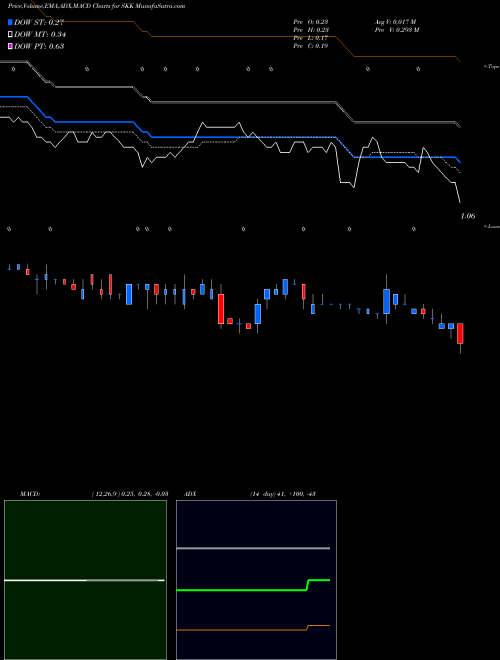The height and width of the screenshot is (660, 500).
Task: Click the white MACD signal line
Action: tap(84, 580)
